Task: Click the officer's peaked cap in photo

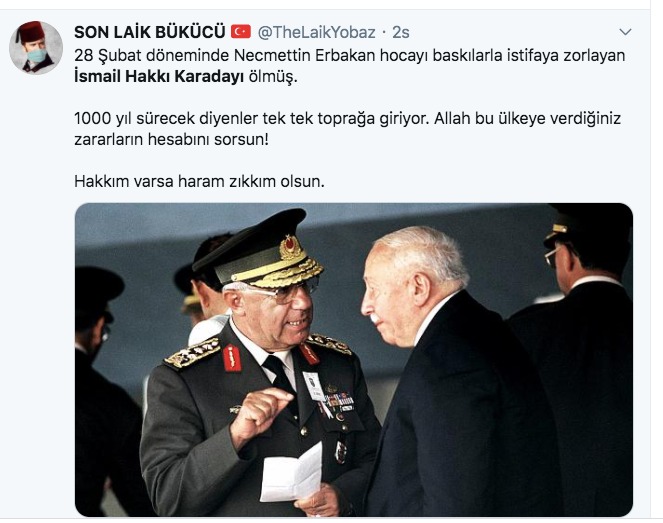Action: coord(257,249)
